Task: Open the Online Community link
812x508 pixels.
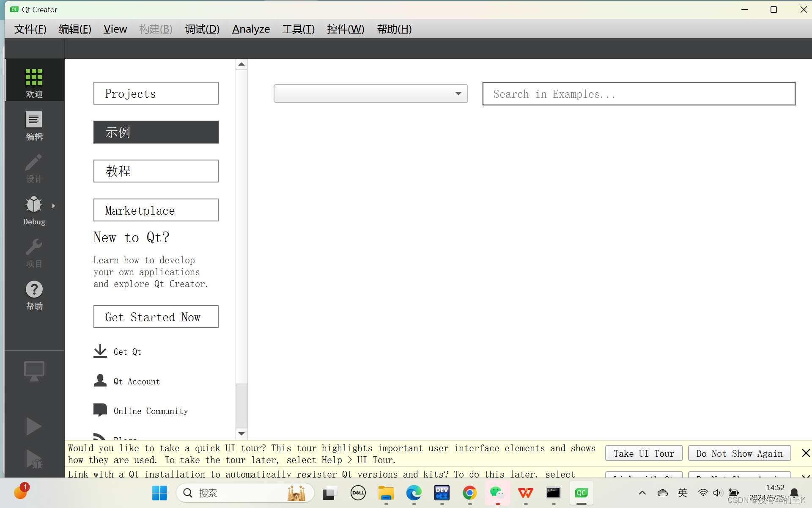Action: click(x=151, y=411)
